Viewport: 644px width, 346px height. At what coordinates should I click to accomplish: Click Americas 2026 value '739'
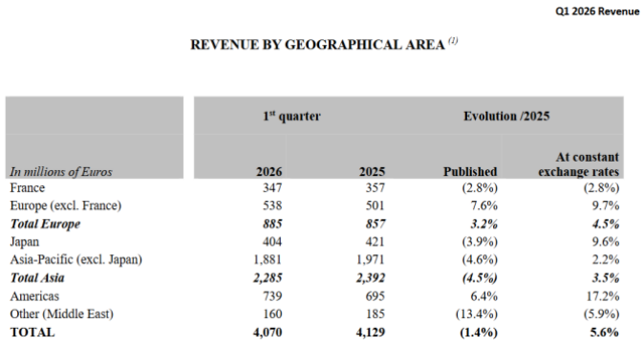(272, 296)
